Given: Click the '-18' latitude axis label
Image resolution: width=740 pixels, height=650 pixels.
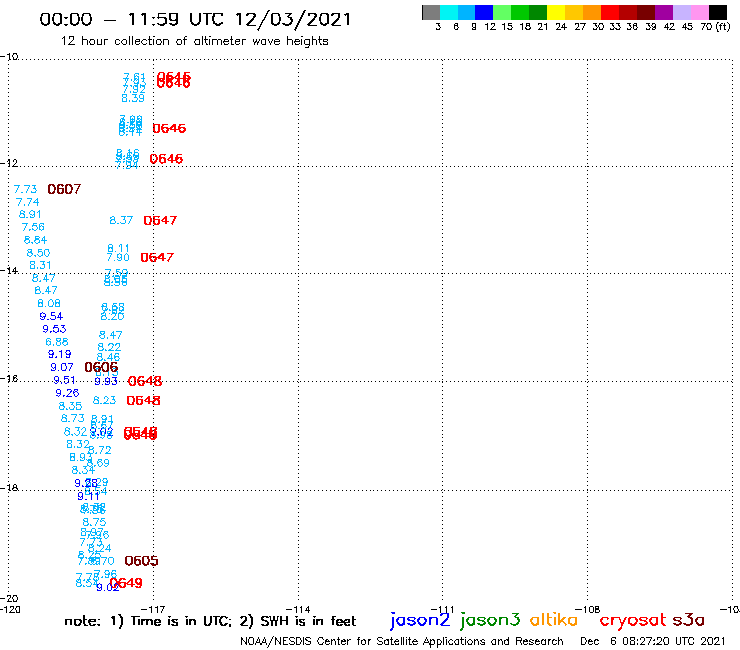Looking at the screenshot, I should point(9,488).
